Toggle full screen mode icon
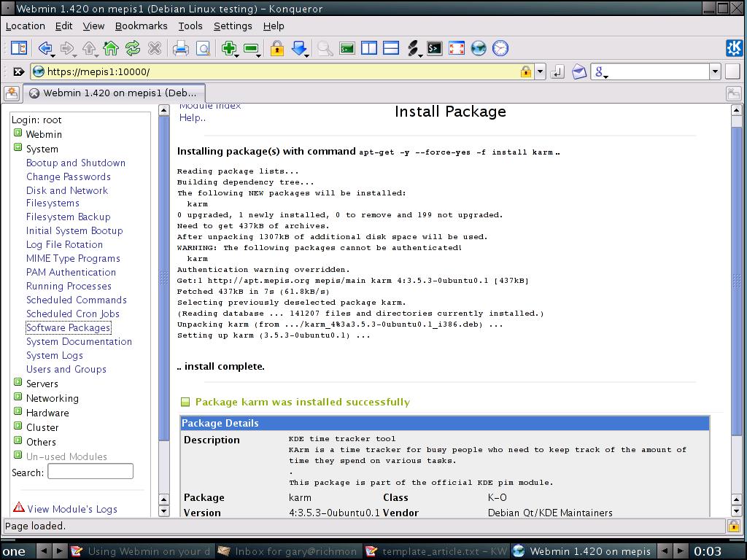The image size is (747, 560). coord(457,48)
